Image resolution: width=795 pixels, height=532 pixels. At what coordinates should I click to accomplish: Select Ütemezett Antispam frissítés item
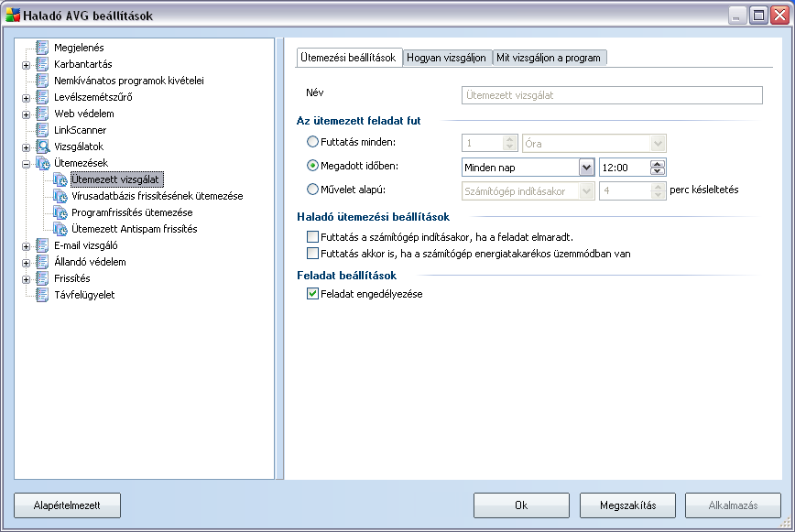135,229
